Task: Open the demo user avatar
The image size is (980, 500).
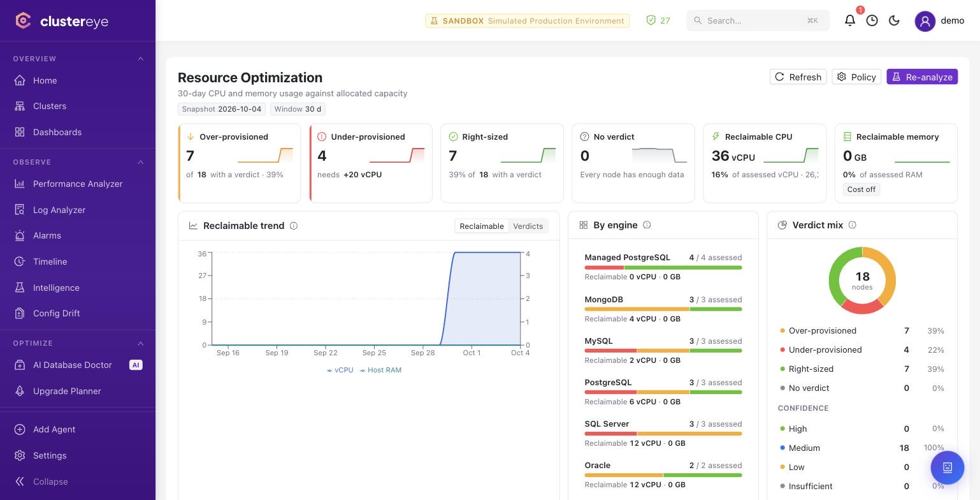Action: pos(925,21)
